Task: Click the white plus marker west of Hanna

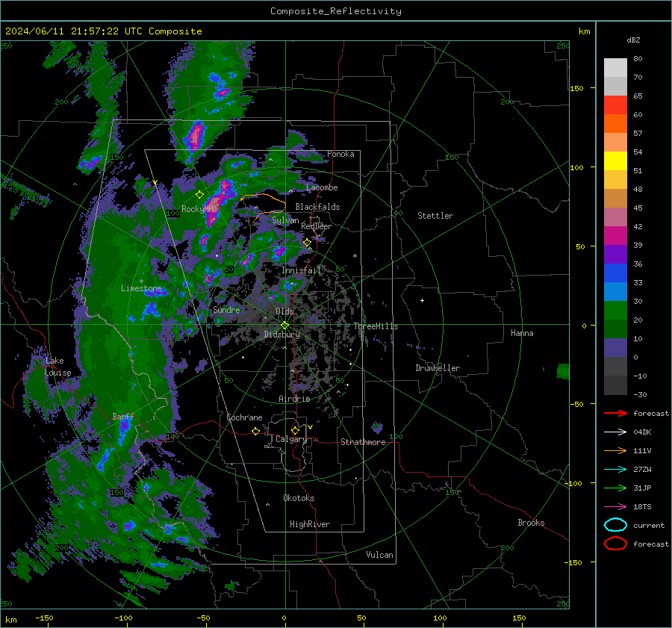Action: pyautogui.click(x=422, y=300)
